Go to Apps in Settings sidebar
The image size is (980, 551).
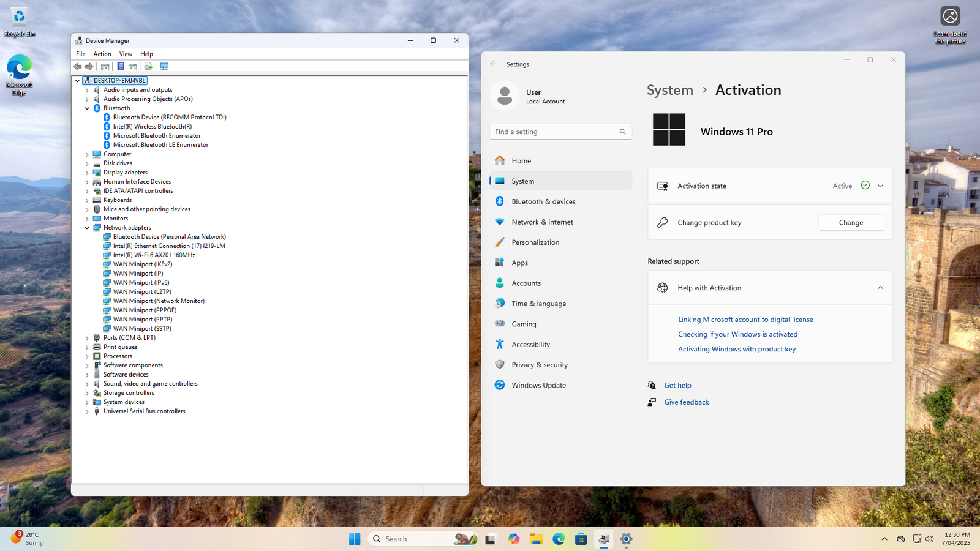coord(561,263)
